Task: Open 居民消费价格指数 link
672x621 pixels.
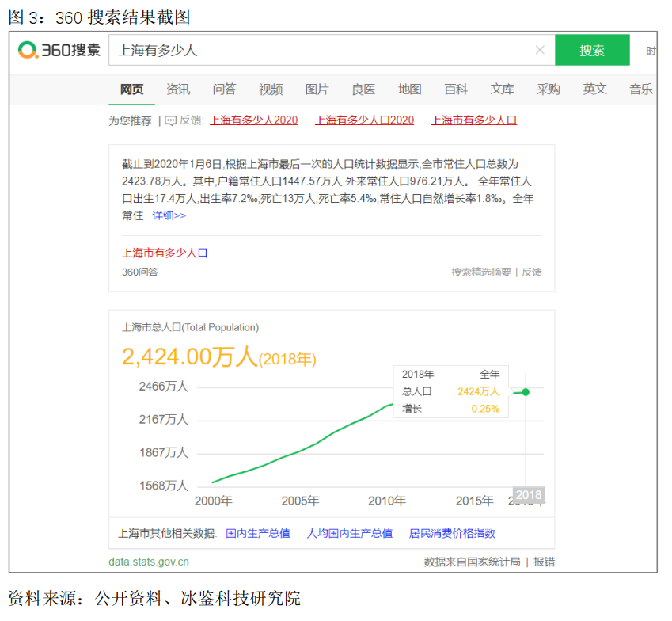Action: click(x=452, y=533)
